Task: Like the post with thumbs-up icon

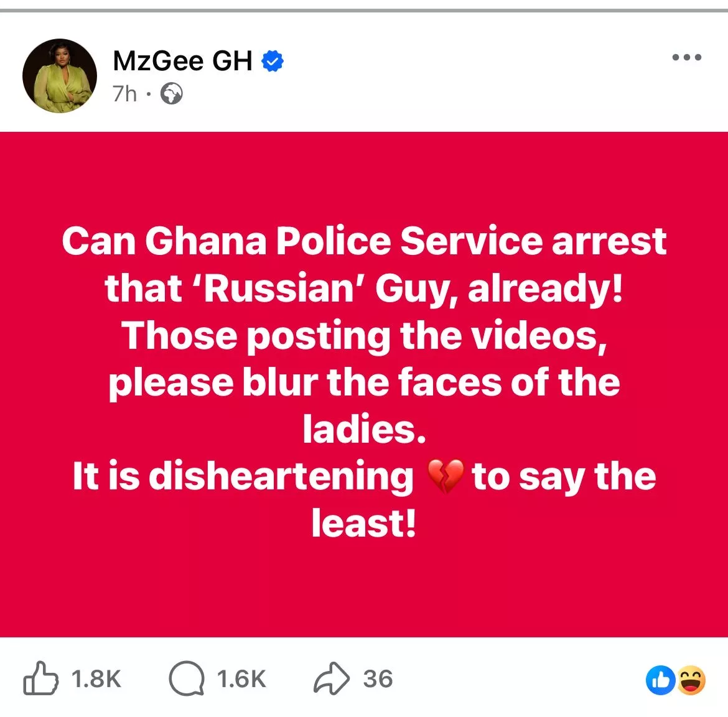Action: (x=41, y=678)
